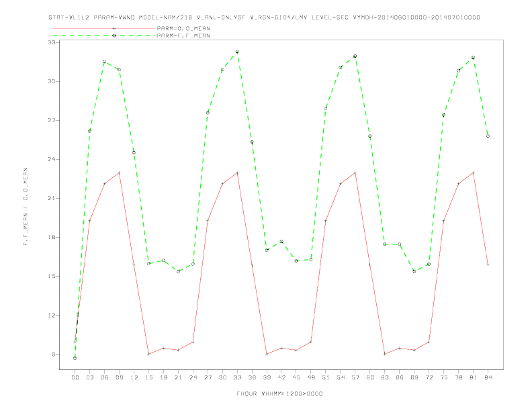Click x-axis tick label 24

click(193, 377)
